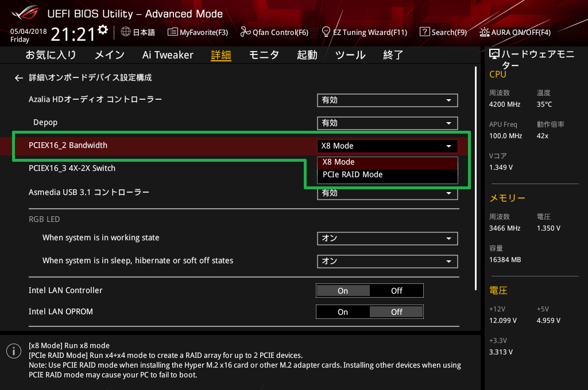The image size is (588, 390).
Task: Click the CPU temperature 35°C value
Action: coord(544,104)
